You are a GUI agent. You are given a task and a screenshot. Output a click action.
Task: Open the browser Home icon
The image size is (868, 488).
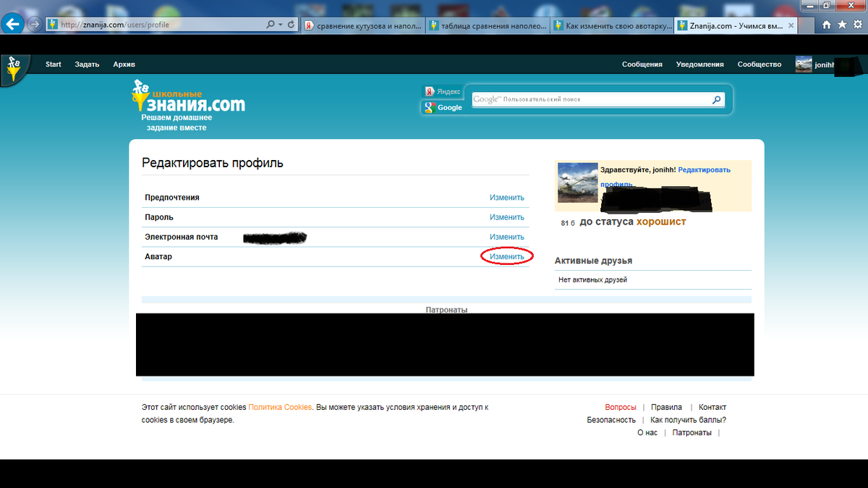tap(827, 25)
